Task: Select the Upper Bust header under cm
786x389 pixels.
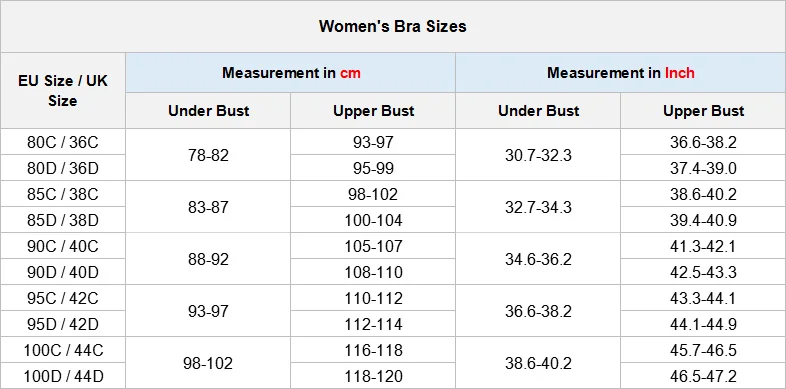Action: click(x=373, y=111)
